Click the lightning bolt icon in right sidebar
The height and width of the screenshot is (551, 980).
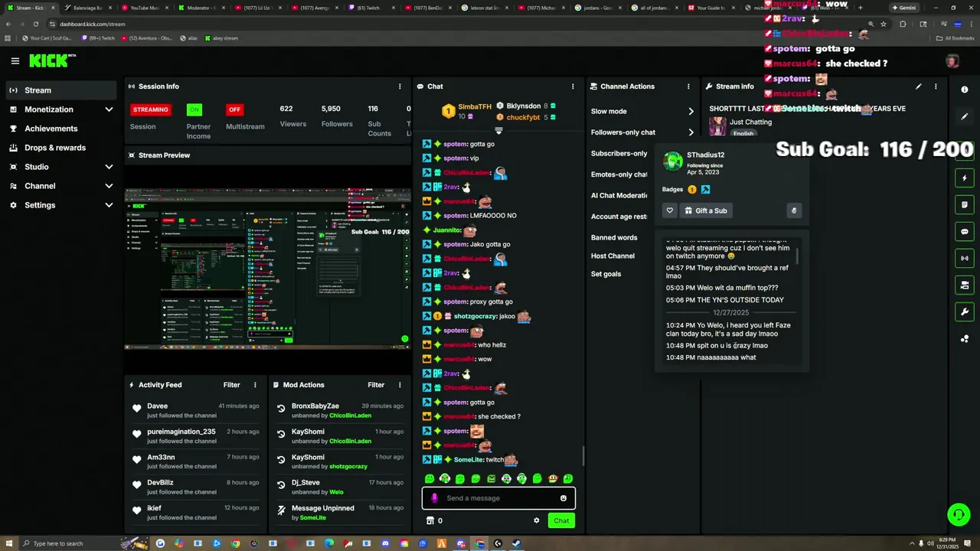click(x=965, y=178)
